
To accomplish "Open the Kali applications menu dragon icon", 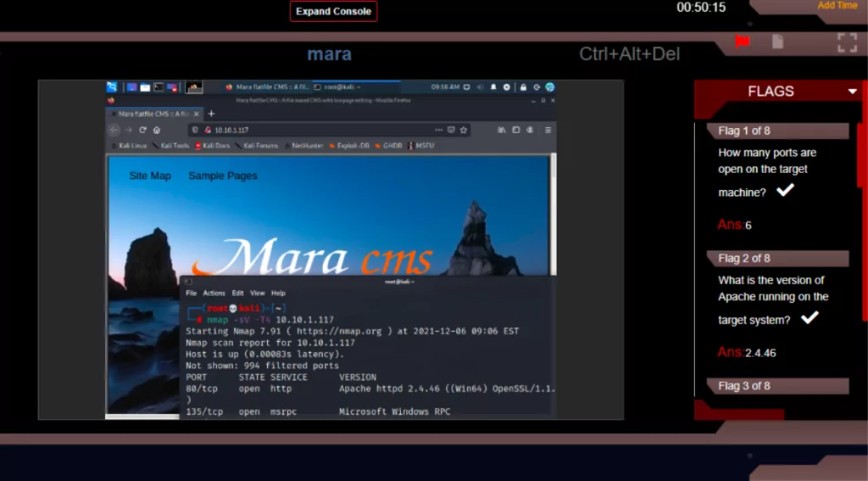I will tap(112, 87).
